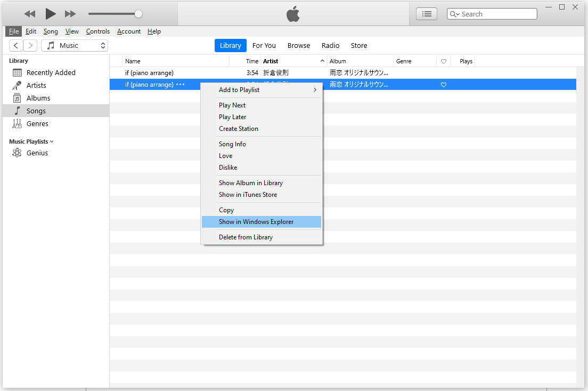
Task: Click the 3:54 time of first song
Action: coord(252,73)
